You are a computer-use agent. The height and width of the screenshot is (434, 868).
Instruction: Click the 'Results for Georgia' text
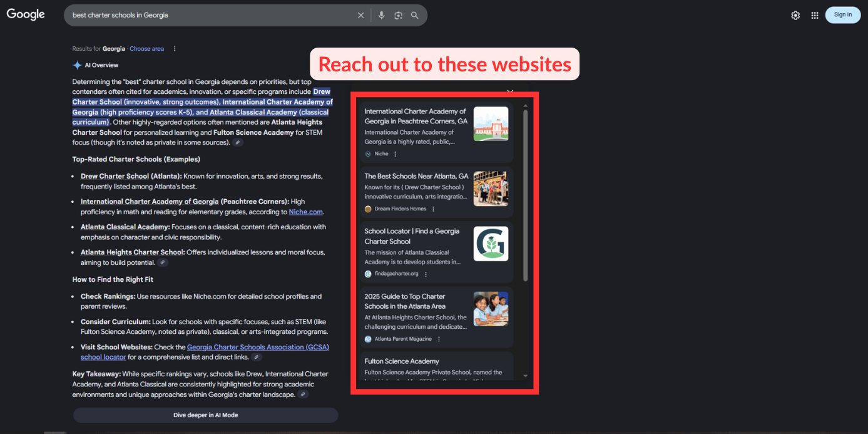99,49
